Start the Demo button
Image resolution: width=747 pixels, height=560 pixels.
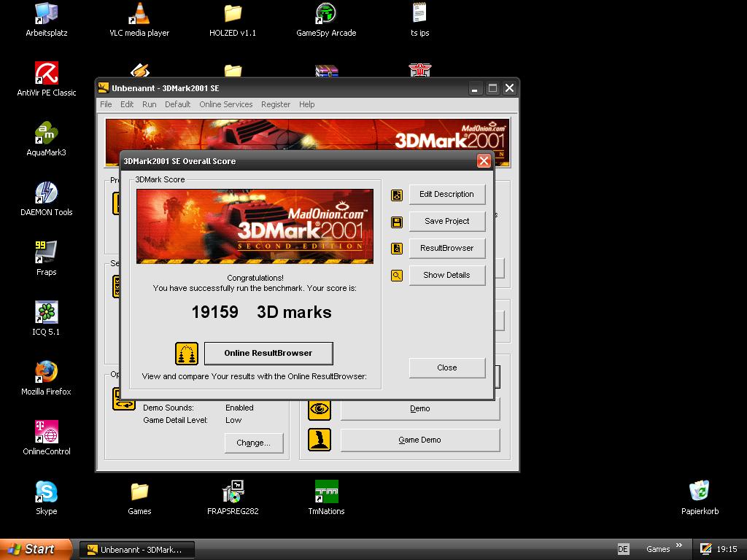pos(419,409)
